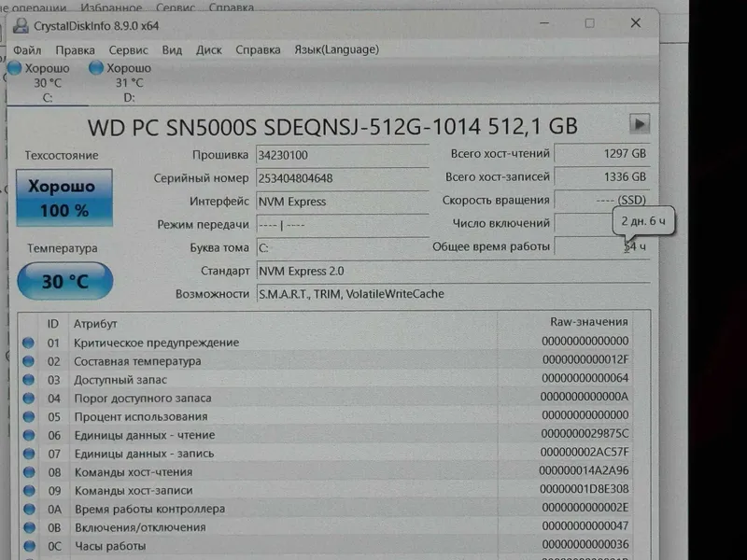Screen dimensions: 747x560
Task: Click the blue status dot for attribute 01
Action: pyautogui.click(x=28, y=343)
